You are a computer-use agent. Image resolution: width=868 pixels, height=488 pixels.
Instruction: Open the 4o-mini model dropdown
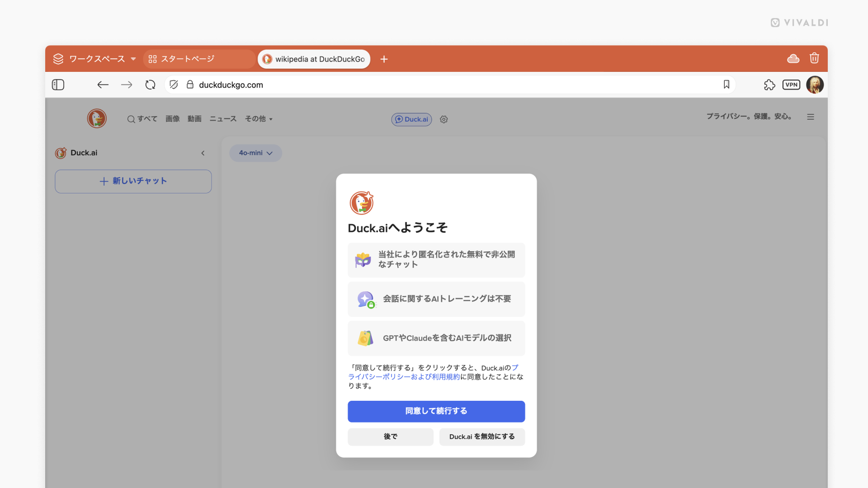click(x=256, y=153)
